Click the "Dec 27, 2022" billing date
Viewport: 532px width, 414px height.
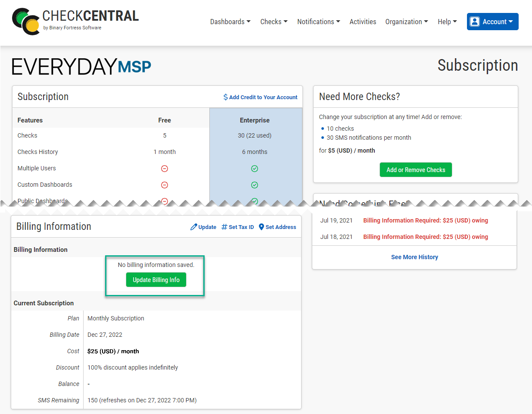(105, 335)
